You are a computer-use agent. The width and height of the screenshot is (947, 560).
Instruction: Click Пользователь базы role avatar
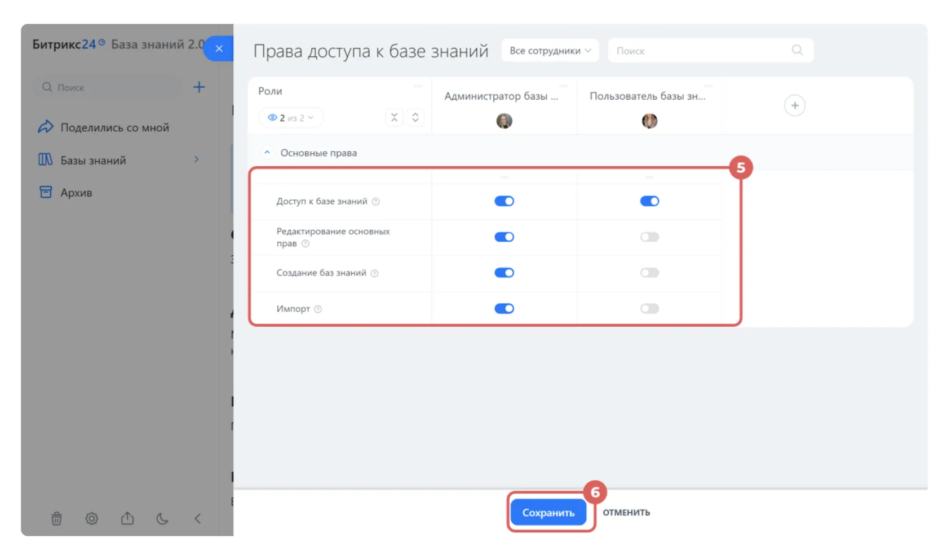(649, 121)
